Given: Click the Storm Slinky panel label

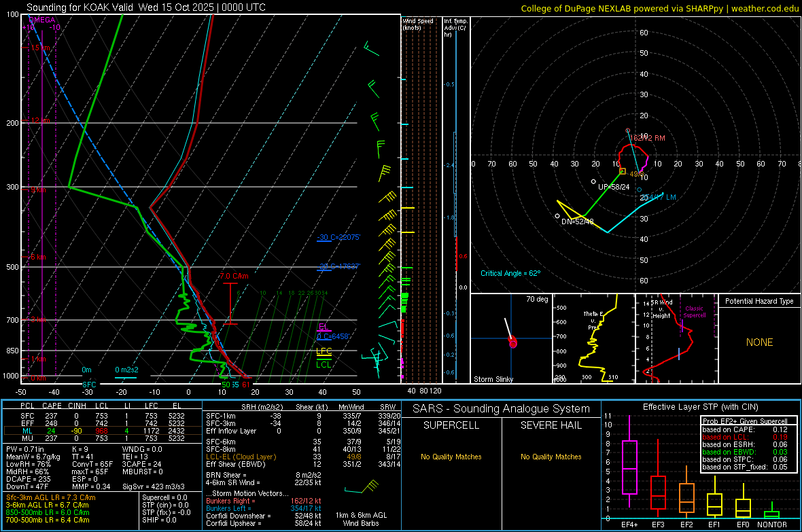Looking at the screenshot, I should [x=493, y=379].
